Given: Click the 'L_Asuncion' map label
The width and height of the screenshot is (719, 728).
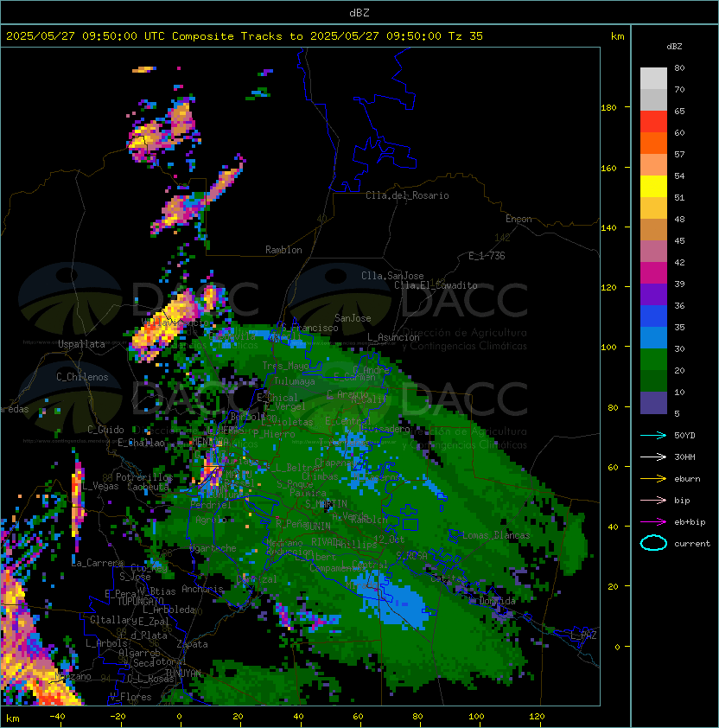Looking at the screenshot, I should pos(393,337).
